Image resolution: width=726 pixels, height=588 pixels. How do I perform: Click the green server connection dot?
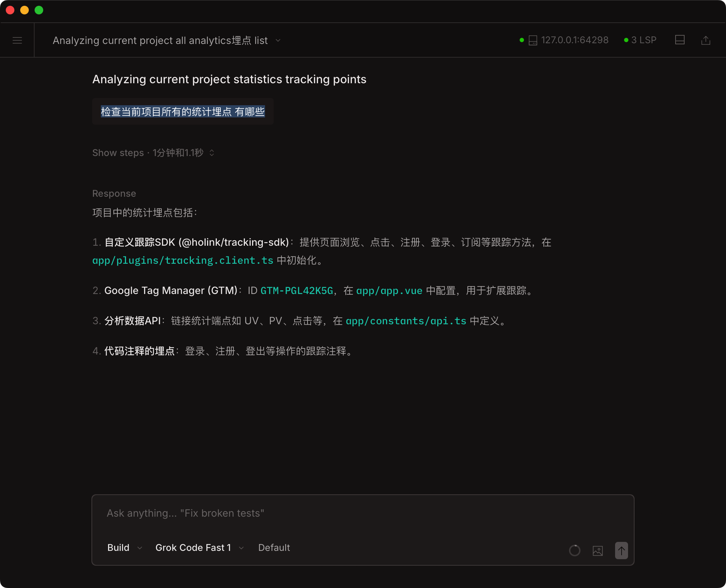[521, 40]
